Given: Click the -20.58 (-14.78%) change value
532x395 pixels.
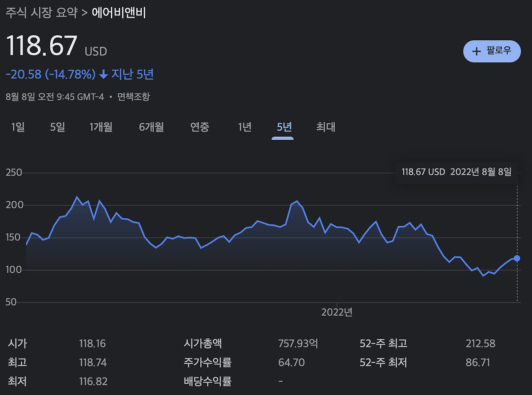Looking at the screenshot, I should [x=51, y=74].
